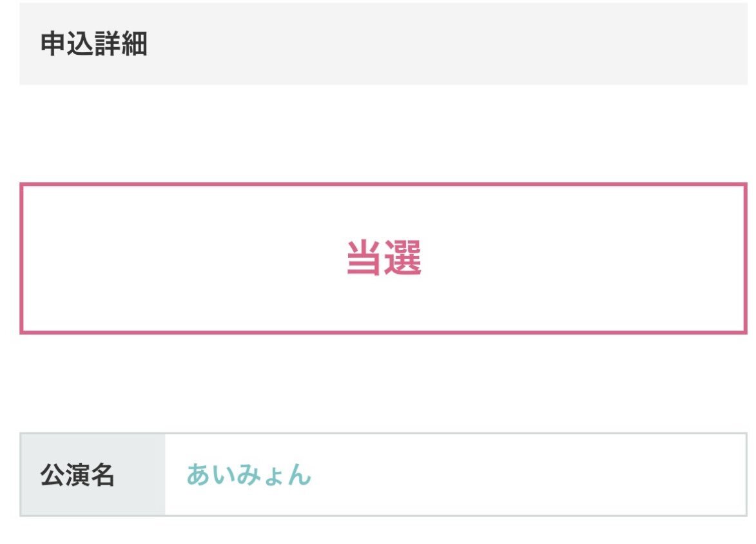Click the right border of the 当選 box

click(745, 258)
